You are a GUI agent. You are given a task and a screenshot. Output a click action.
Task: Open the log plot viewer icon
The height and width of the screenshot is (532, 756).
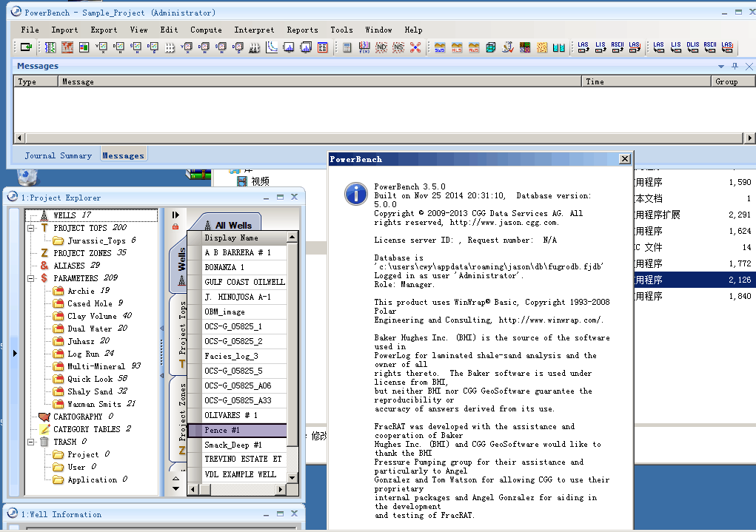(50, 47)
